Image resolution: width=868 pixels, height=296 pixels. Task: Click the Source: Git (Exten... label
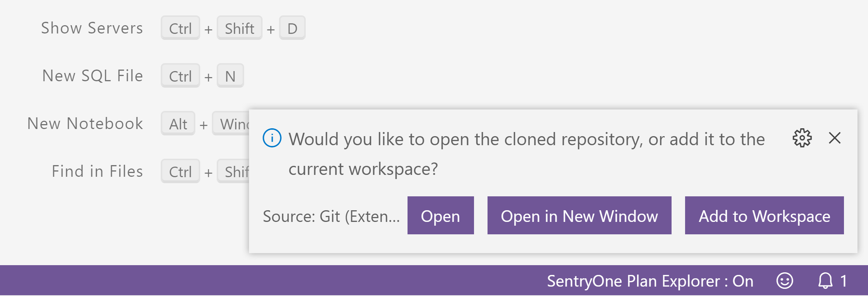tap(331, 216)
